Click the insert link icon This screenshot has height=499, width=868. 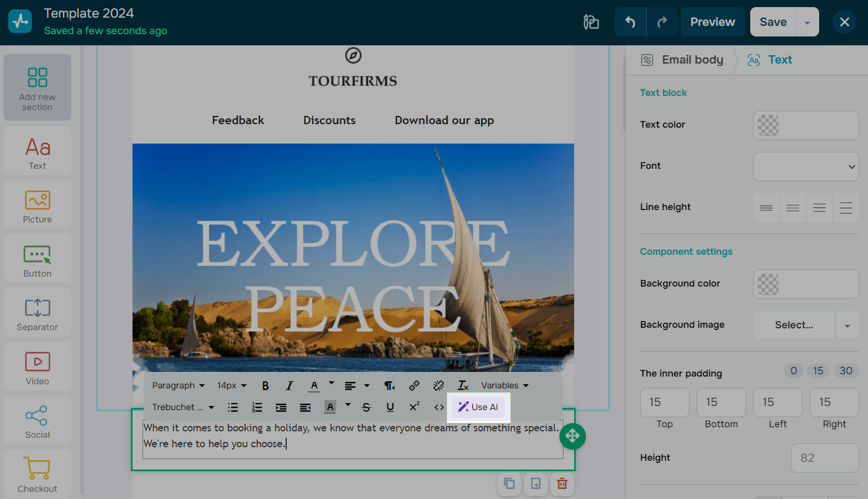414,385
